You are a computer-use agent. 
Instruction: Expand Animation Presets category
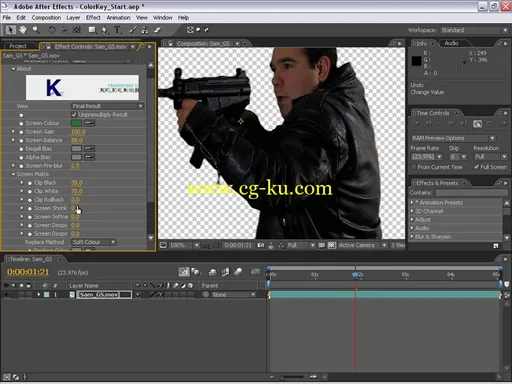tap(412, 203)
